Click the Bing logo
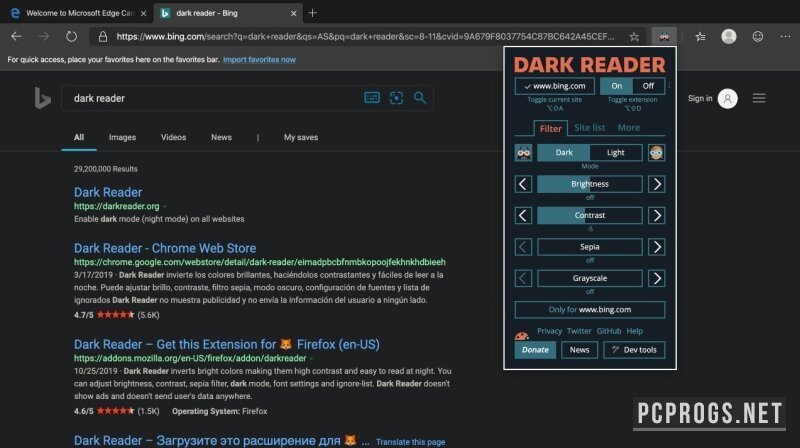Viewport: 800px width, 448px height. pyautogui.click(x=42, y=98)
